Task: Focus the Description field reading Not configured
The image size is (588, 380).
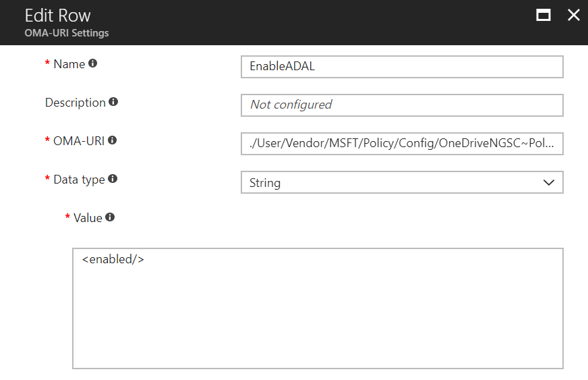Action: point(401,105)
